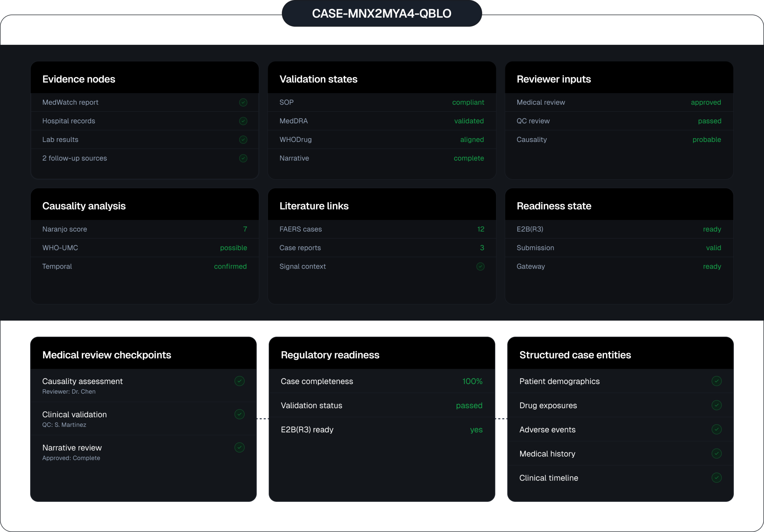Viewport: 764px width, 532px height.
Task: Click the Causality 'probable' value
Action: coord(707,140)
